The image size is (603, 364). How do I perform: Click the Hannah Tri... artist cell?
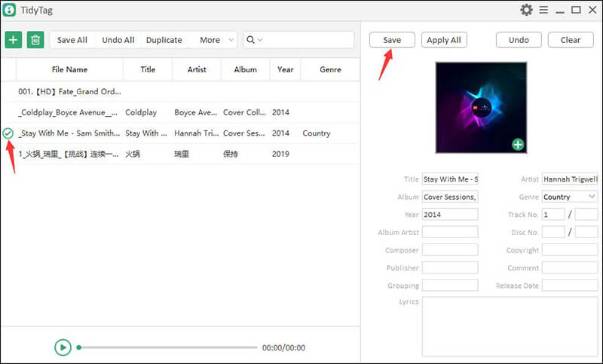click(x=196, y=133)
